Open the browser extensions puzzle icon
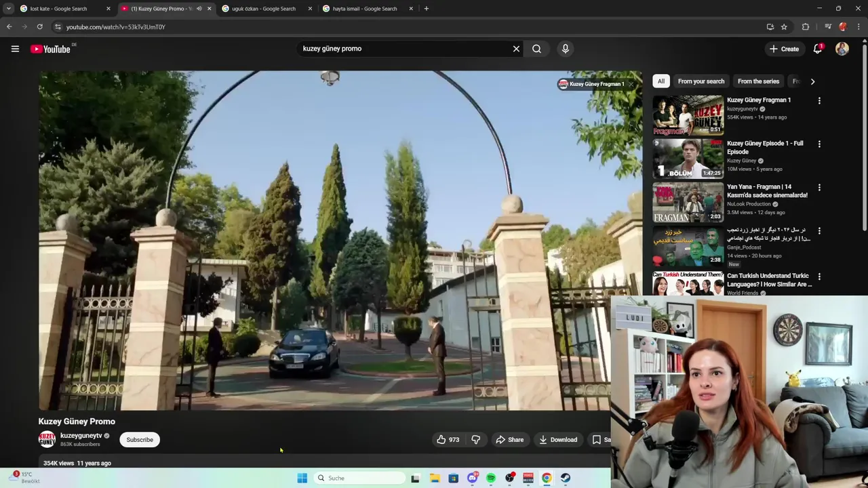The width and height of the screenshot is (868, 488). coord(806,27)
